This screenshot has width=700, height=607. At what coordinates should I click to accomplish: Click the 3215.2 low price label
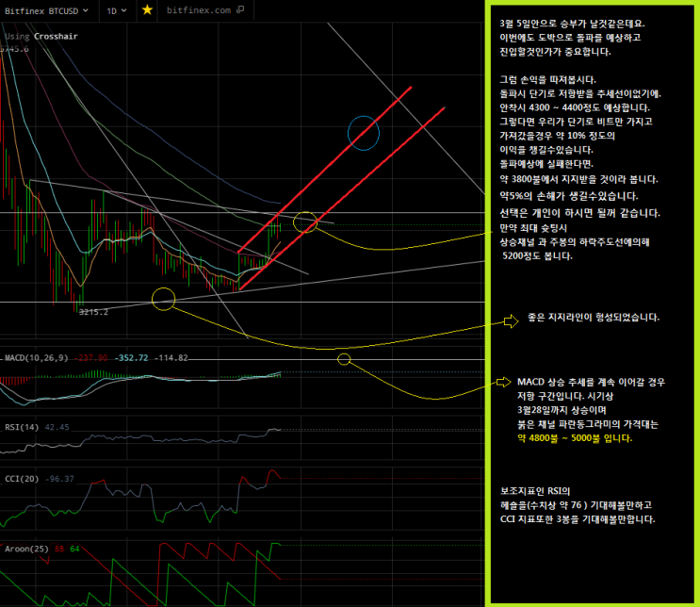point(93,312)
